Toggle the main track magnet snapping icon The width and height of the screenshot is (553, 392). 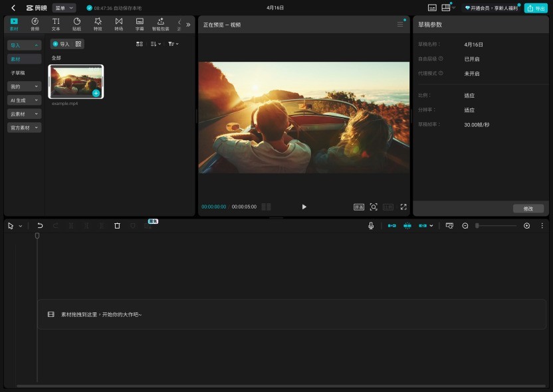click(x=392, y=226)
